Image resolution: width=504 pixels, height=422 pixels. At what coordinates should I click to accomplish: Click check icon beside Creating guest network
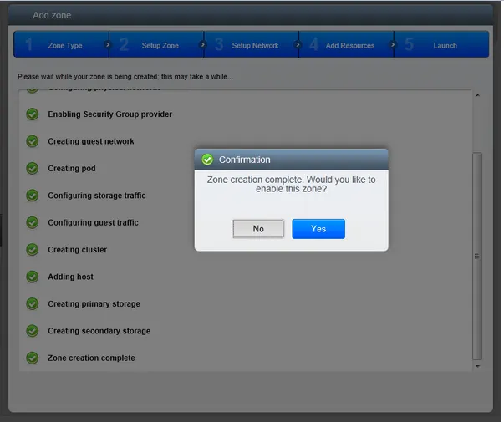coord(32,141)
